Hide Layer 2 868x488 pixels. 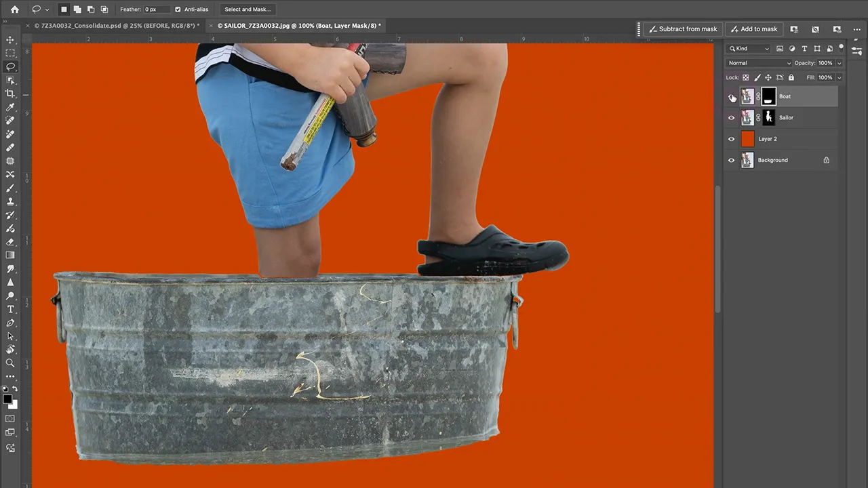pos(731,139)
